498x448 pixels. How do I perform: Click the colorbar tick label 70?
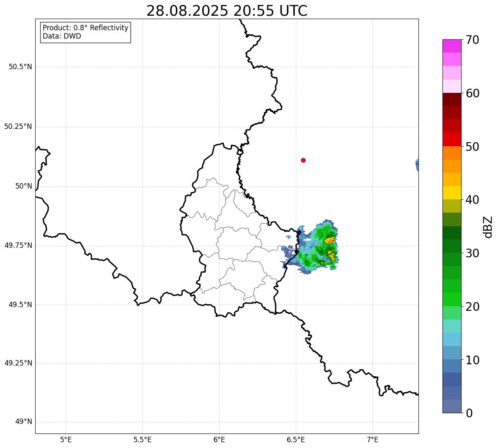coord(472,40)
